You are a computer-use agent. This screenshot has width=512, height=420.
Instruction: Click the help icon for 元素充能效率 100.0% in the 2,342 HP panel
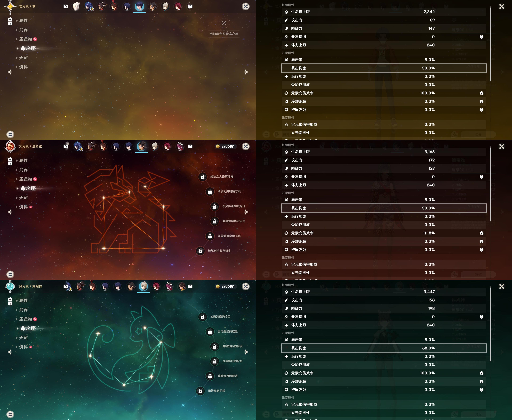481,93
